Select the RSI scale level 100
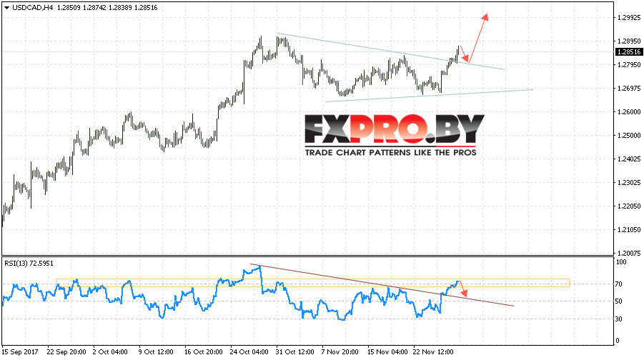 click(x=622, y=262)
